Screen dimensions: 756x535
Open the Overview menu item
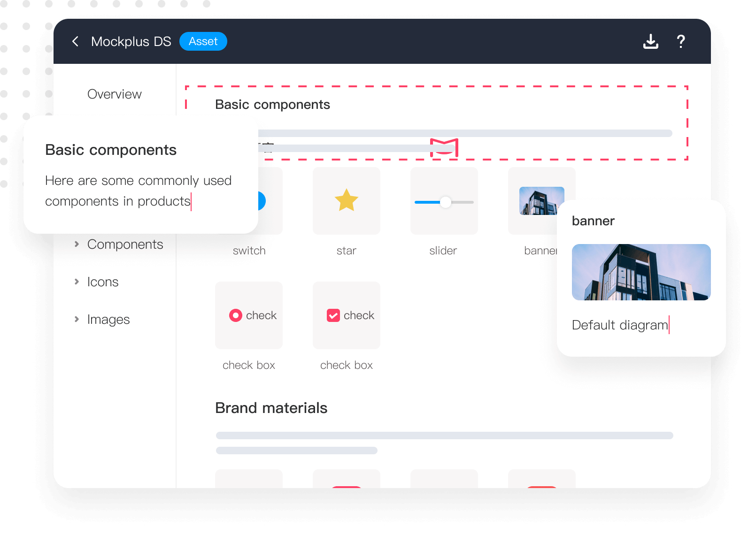tap(114, 94)
